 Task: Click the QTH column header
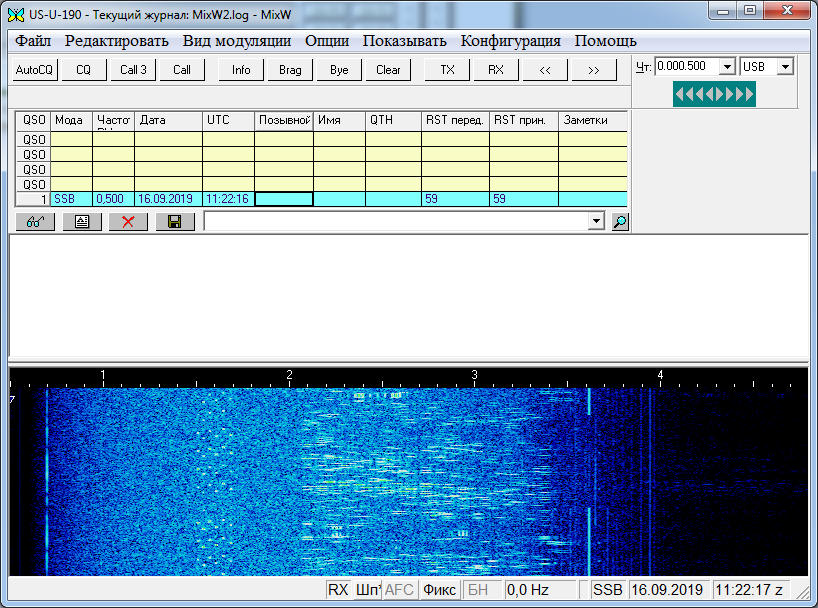[x=393, y=121]
